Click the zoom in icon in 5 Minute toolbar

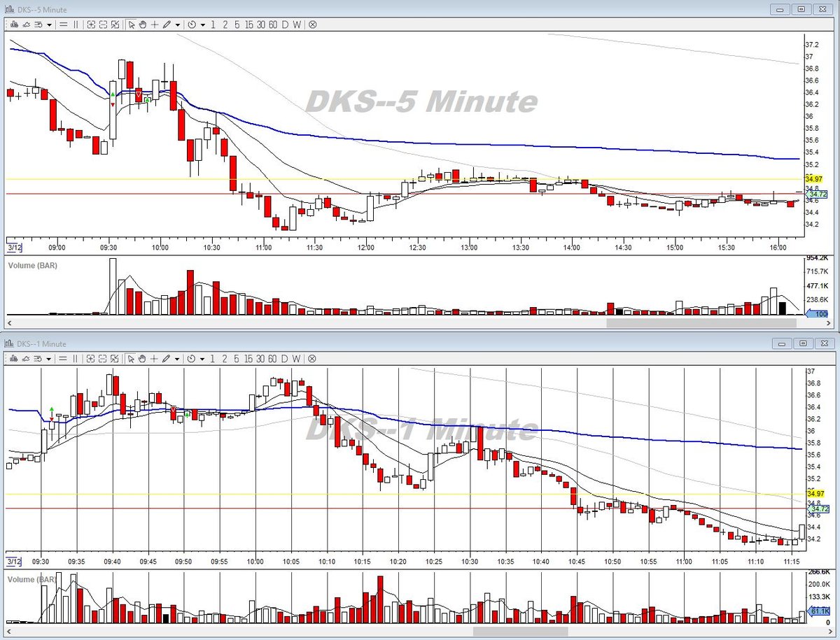coord(91,24)
